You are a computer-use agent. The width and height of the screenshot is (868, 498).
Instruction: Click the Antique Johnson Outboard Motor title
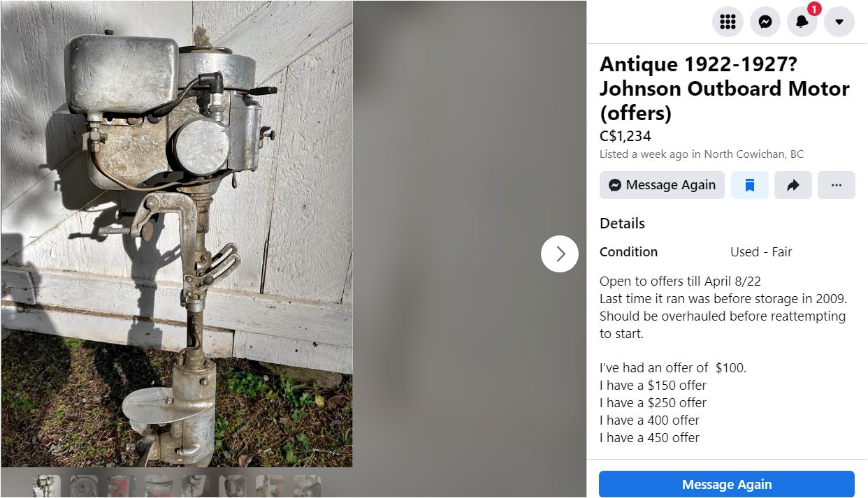725,89
